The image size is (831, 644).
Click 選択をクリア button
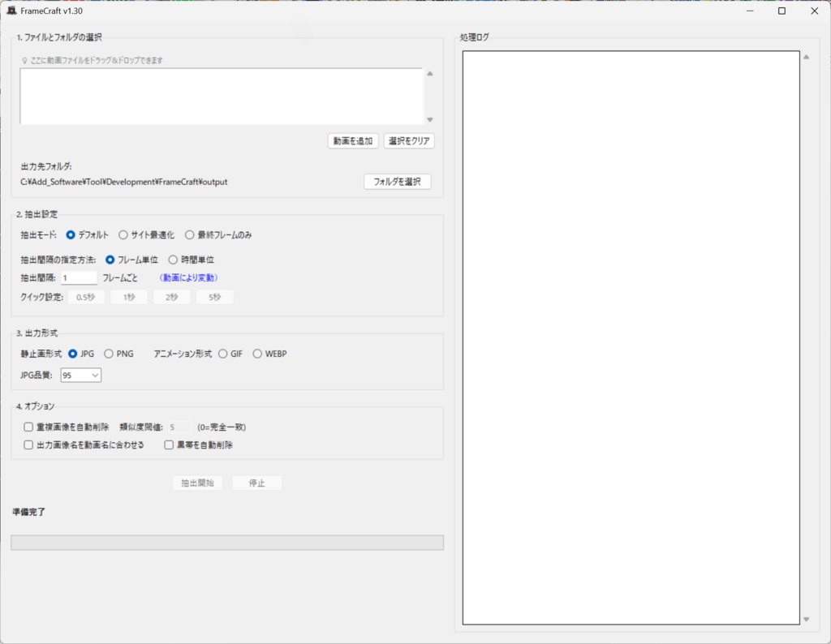click(409, 141)
